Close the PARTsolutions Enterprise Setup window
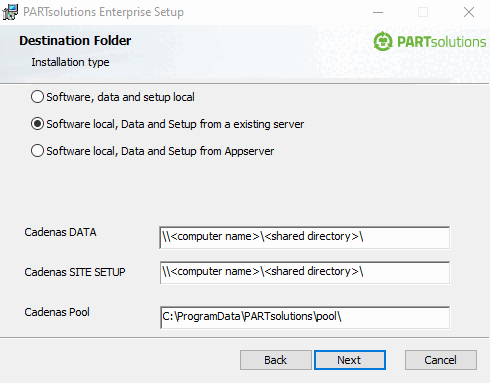 (469, 12)
